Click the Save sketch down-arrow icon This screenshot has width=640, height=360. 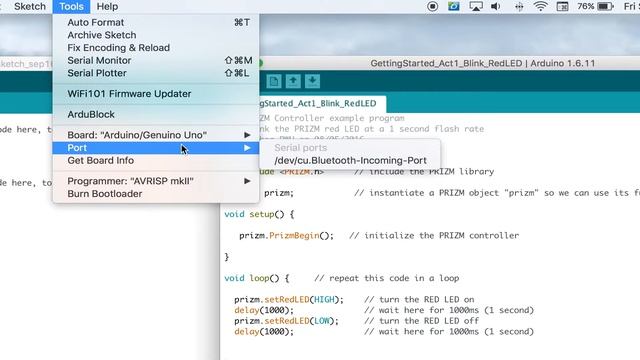click(x=312, y=81)
